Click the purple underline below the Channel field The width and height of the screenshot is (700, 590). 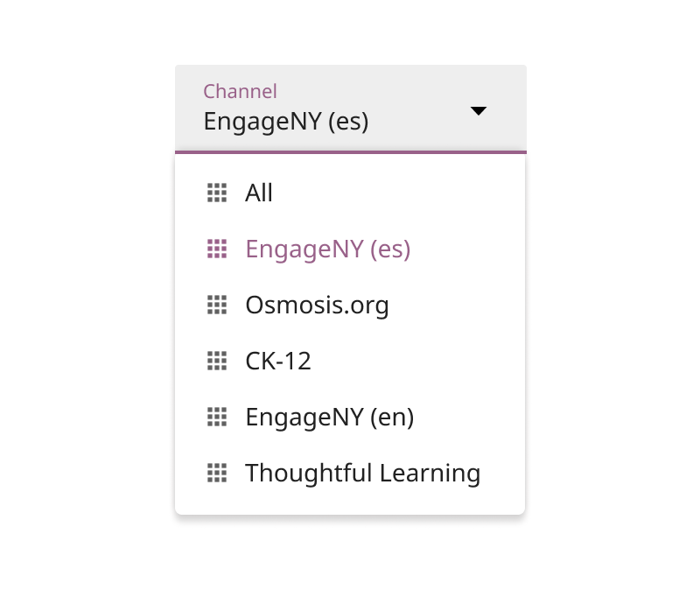point(350,151)
